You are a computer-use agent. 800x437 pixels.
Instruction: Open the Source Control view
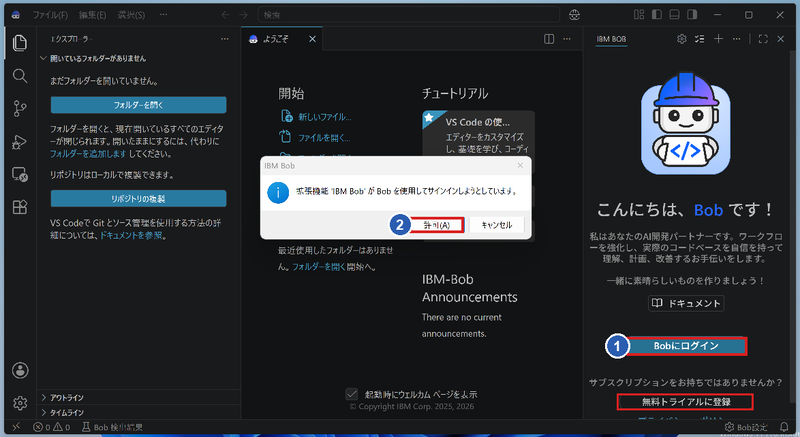[x=20, y=109]
